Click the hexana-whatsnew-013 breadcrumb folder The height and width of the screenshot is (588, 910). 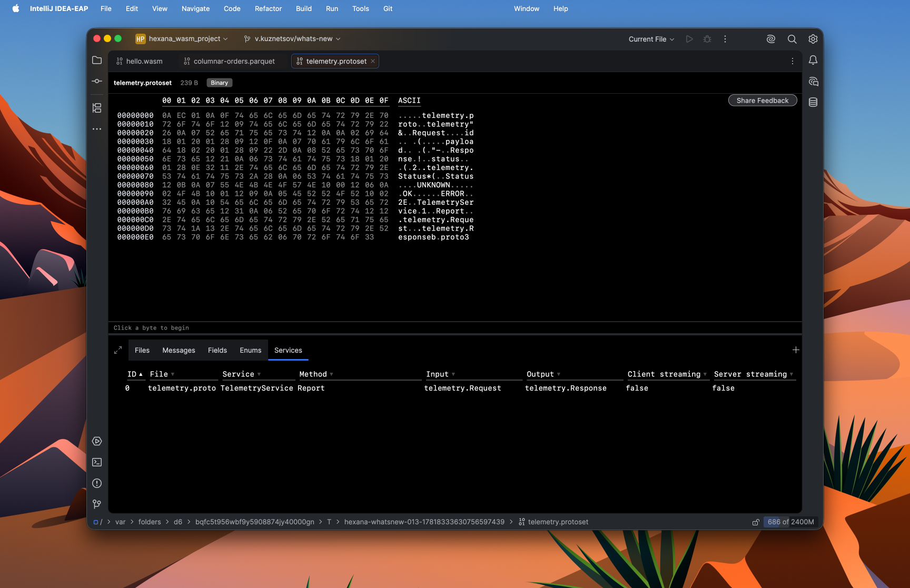point(424,522)
